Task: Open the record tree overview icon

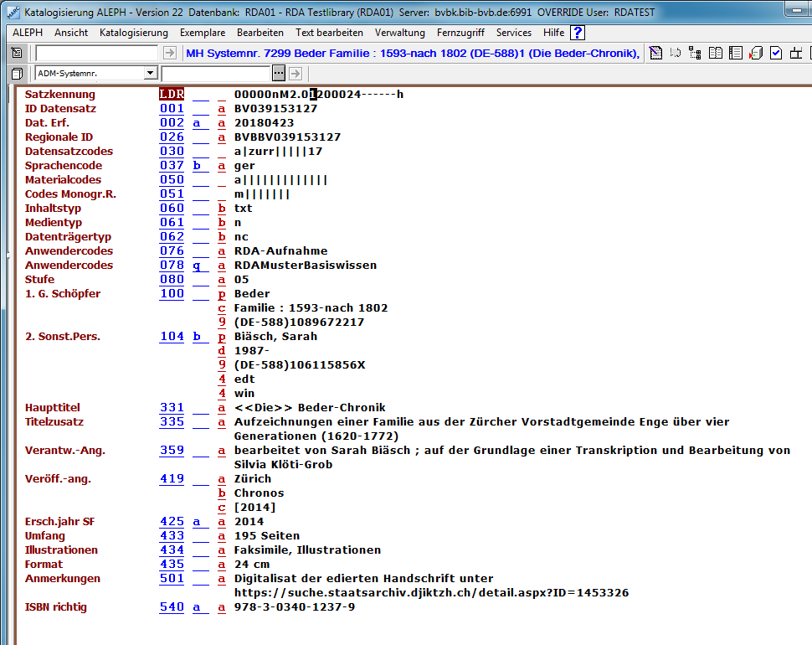Action: (695, 54)
